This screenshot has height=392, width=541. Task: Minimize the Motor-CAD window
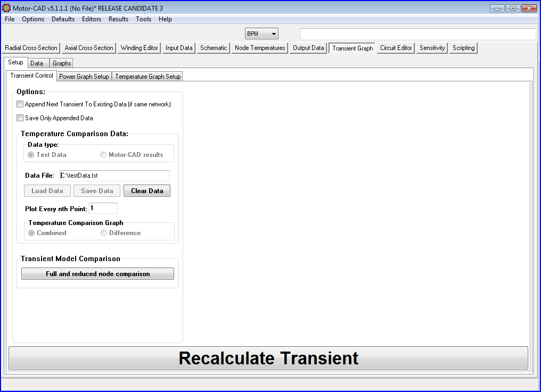click(497, 8)
